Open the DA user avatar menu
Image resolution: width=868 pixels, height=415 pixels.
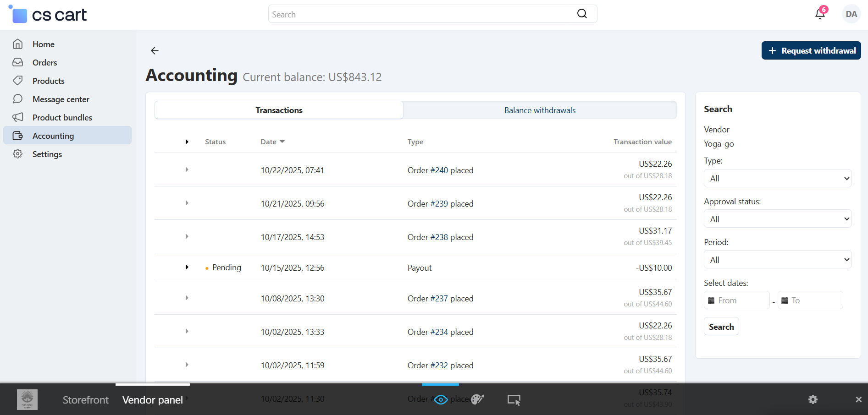(851, 14)
